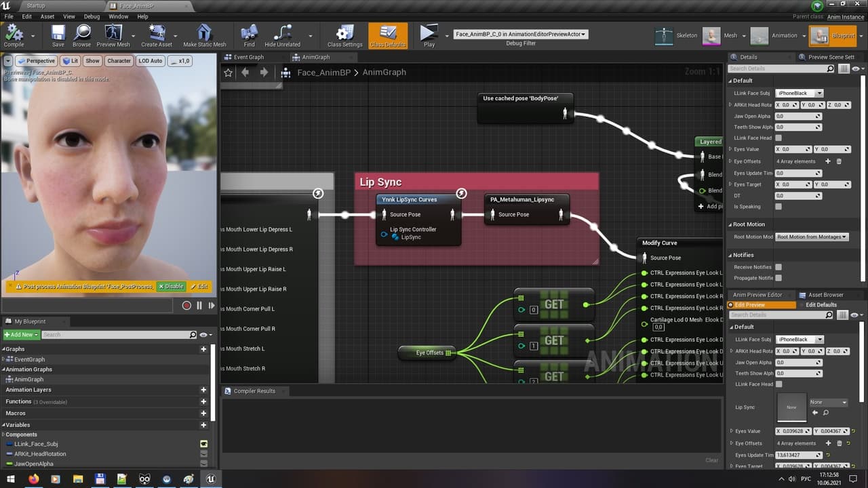The height and width of the screenshot is (488, 868).
Task: Disable the post process Animation Blueprint
Action: point(171,287)
